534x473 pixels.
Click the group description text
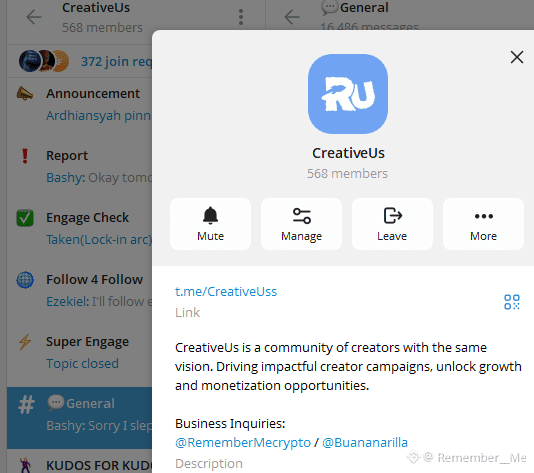(x=348, y=366)
